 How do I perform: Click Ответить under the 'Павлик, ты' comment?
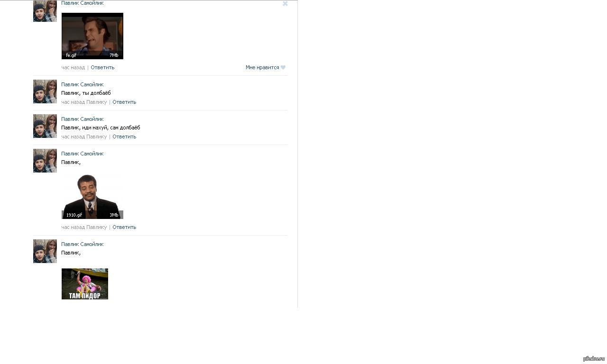(x=124, y=102)
